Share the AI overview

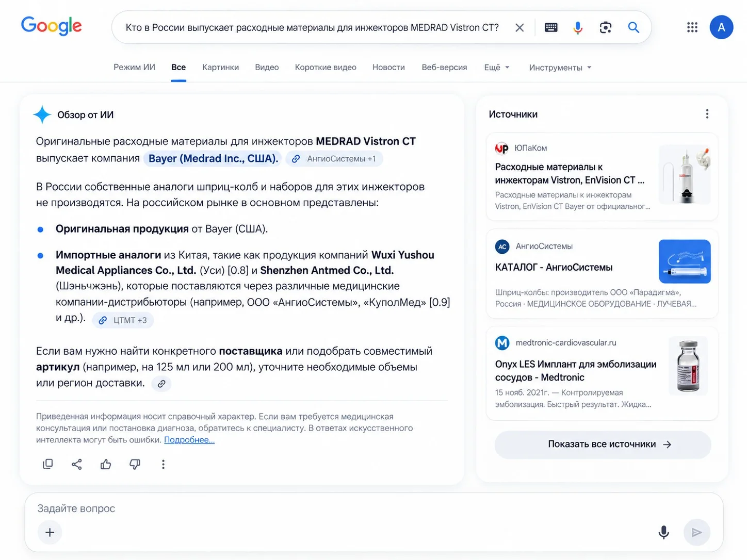pyautogui.click(x=77, y=464)
